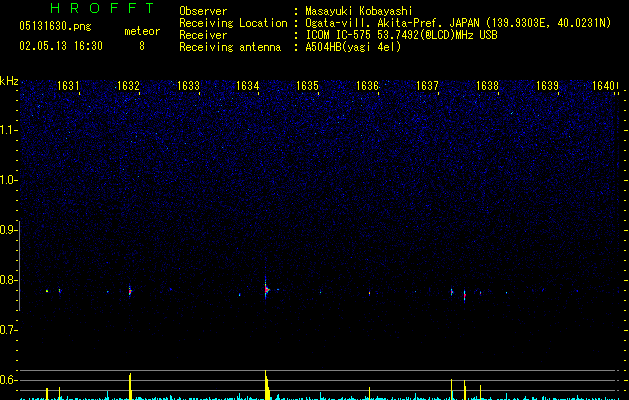The height and width of the screenshot is (400, 629).
Task: Click the yellow power spike at 1632
Action: coord(130,386)
